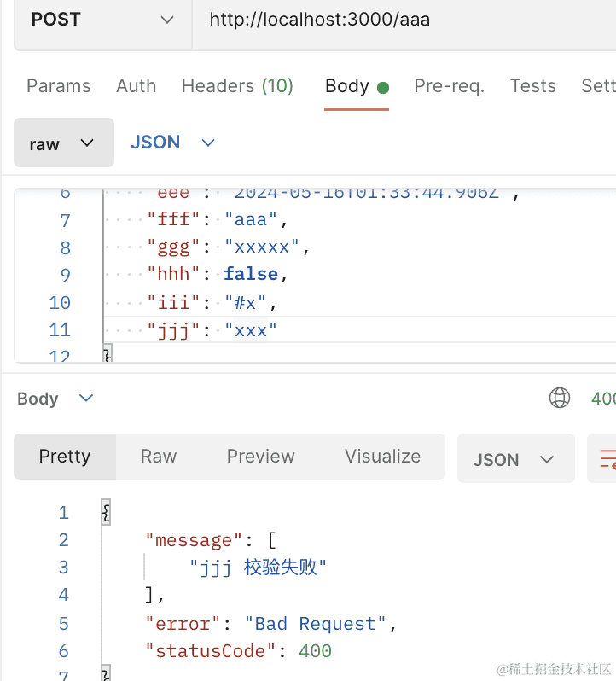616x681 pixels.
Task: Open the JSON request format dropdown
Action: pyautogui.click(x=172, y=143)
